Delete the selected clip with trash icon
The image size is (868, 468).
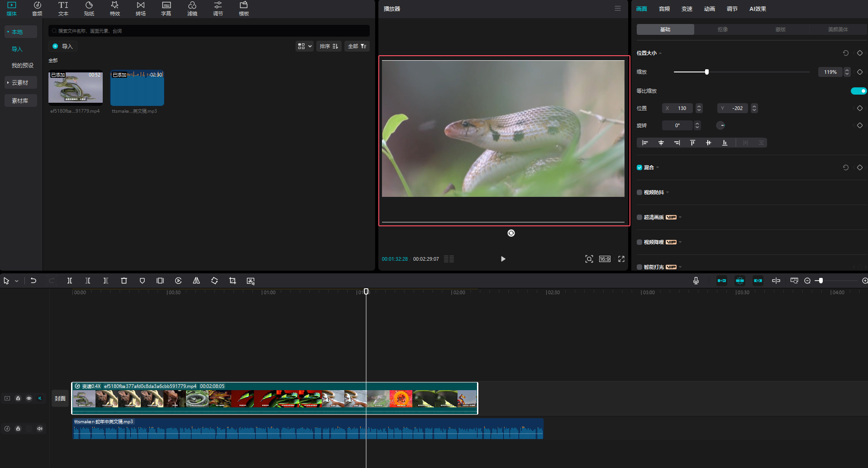pos(124,281)
